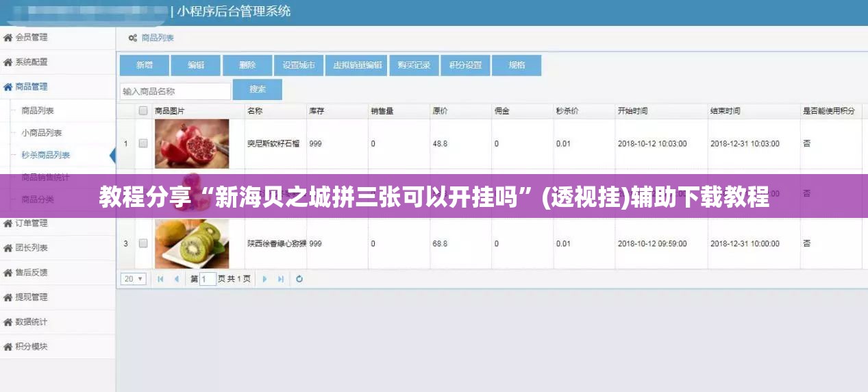
Task: Click the 小程序后台管理系统 title
Action: pyautogui.click(x=234, y=12)
